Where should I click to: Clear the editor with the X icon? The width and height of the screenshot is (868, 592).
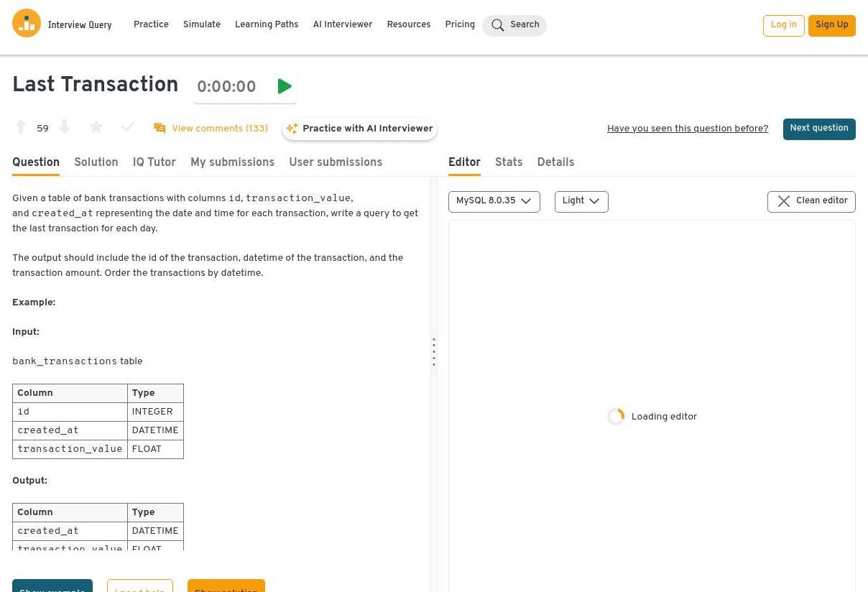click(784, 202)
